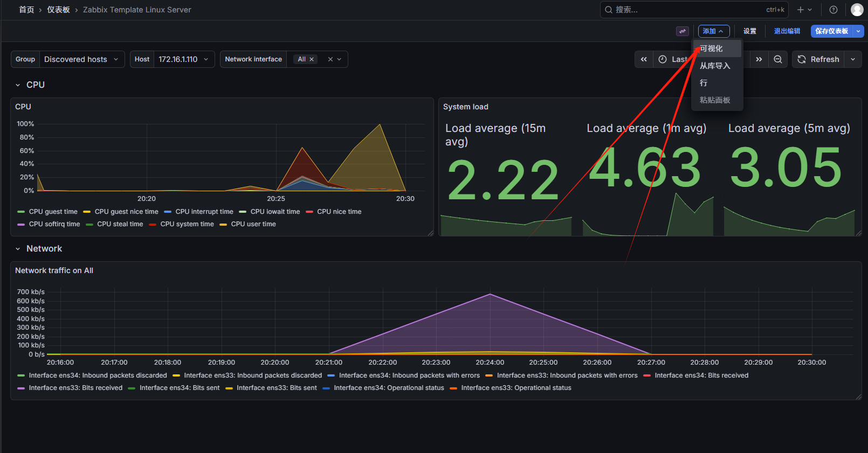
Task: Click the 4.63 load average value
Action: 645,168
